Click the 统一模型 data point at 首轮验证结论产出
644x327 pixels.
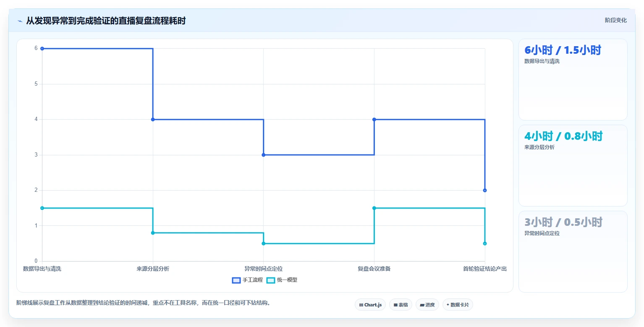coord(485,243)
